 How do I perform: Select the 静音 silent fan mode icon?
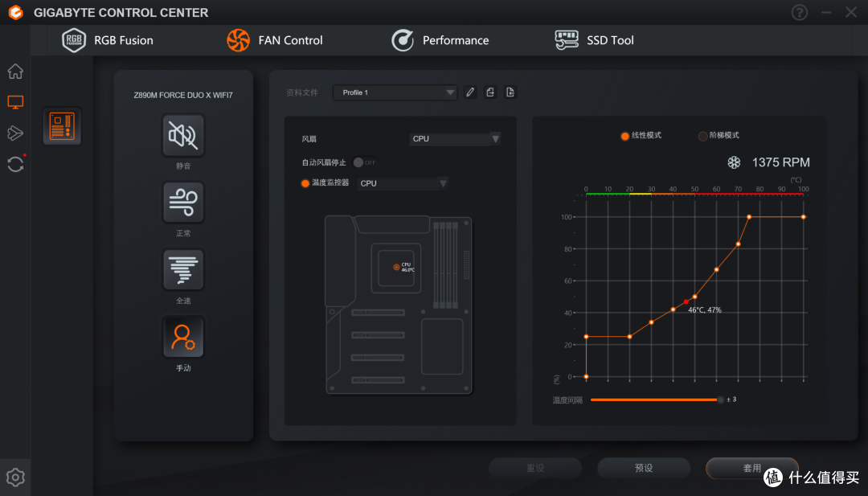click(x=183, y=136)
